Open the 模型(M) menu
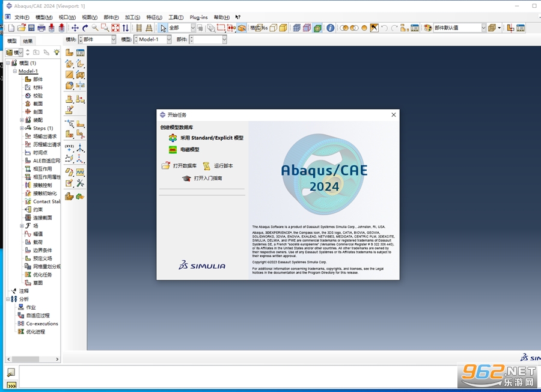Screen dimensions: 541x392 (44, 17)
